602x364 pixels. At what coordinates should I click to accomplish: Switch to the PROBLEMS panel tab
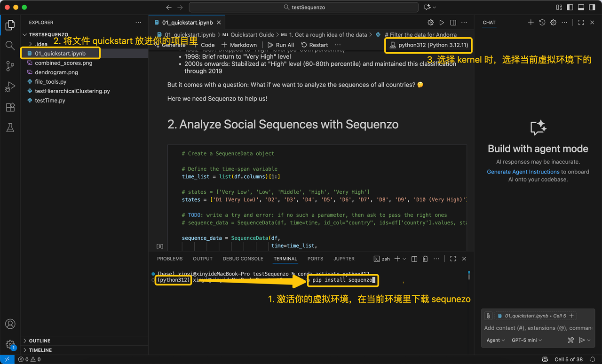click(x=170, y=259)
